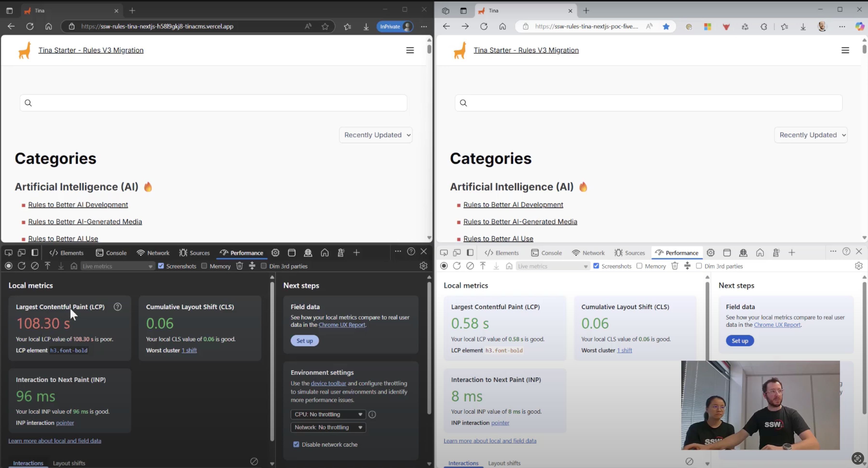Open hamburger menu on left Tina page
The width and height of the screenshot is (868, 468).
tap(410, 50)
